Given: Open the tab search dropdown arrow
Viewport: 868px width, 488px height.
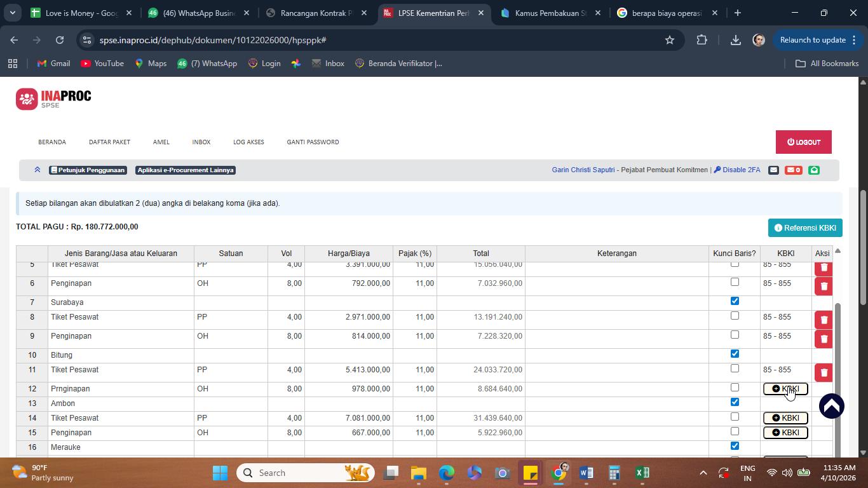Looking at the screenshot, I should click(12, 13).
